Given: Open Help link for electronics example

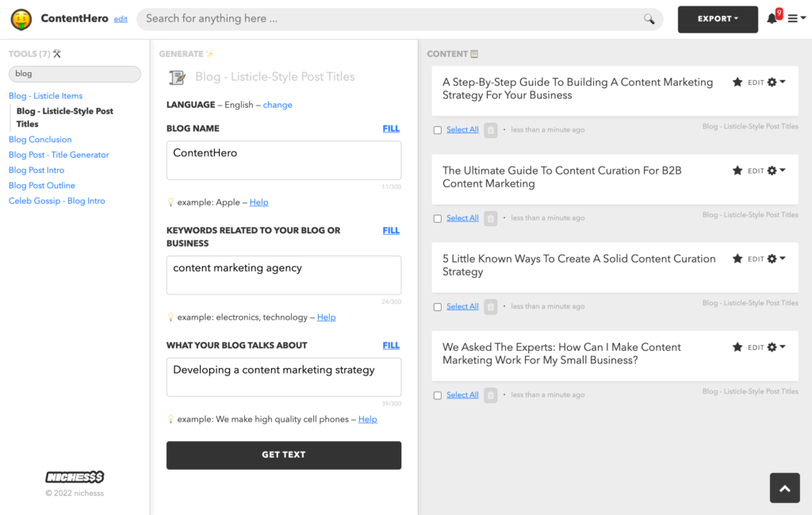Looking at the screenshot, I should 326,317.
